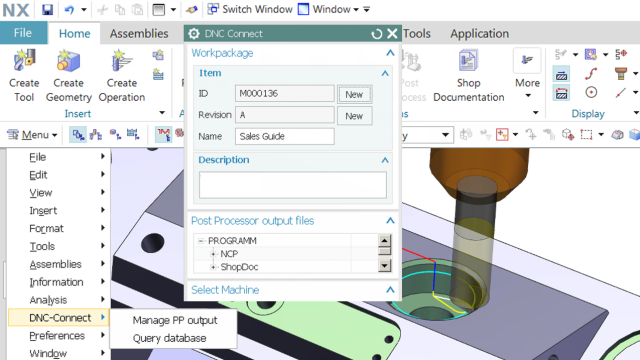Click the Undo arrow icon

coord(69,9)
